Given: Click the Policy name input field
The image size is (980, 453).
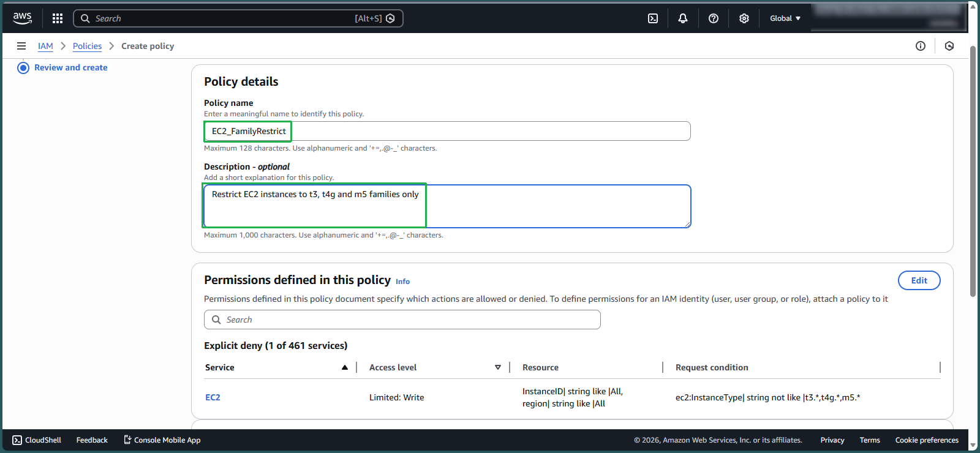Looking at the screenshot, I should tap(447, 131).
